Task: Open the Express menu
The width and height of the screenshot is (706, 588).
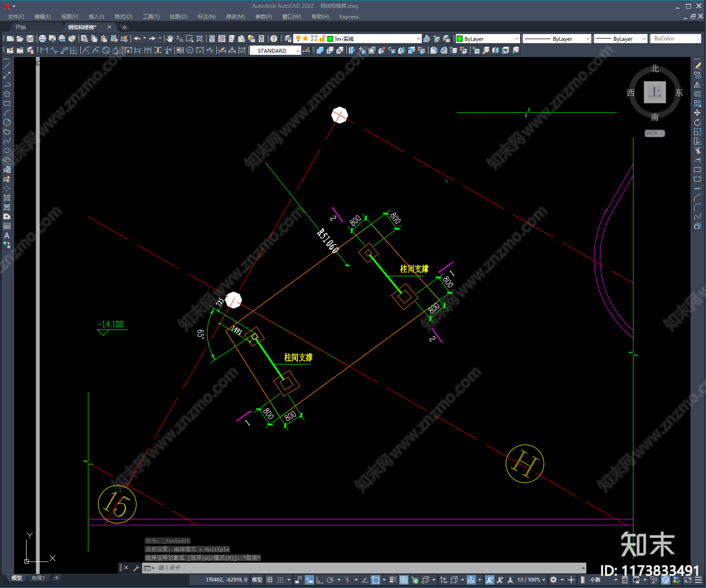Action: (349, 17)
